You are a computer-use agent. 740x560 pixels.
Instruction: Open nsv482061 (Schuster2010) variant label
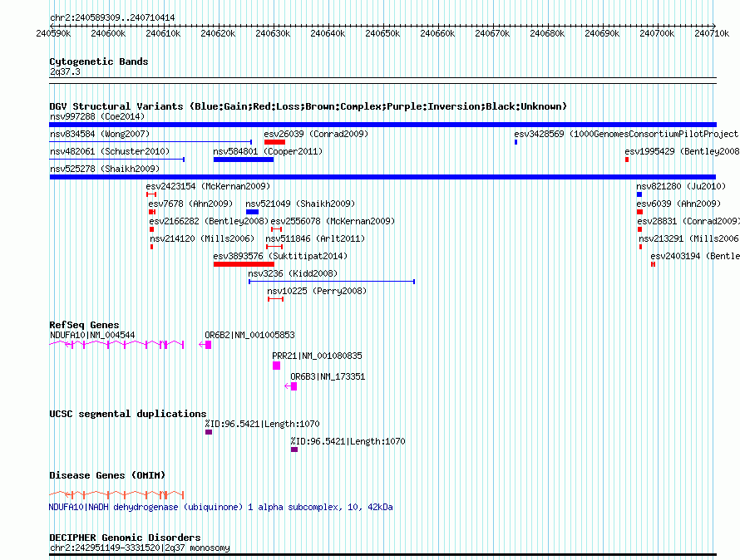point(110,151)
